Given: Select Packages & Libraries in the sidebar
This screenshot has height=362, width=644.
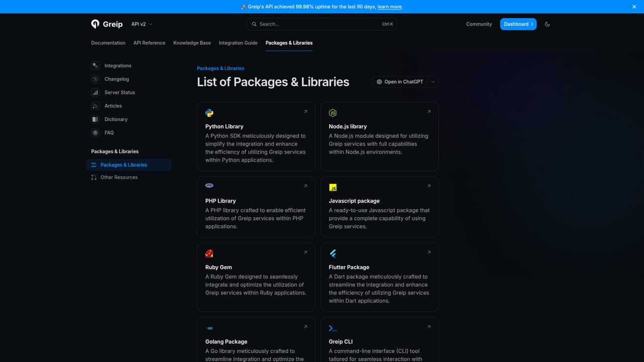Looking at the screenshot, I should click(x=129, y=165).
